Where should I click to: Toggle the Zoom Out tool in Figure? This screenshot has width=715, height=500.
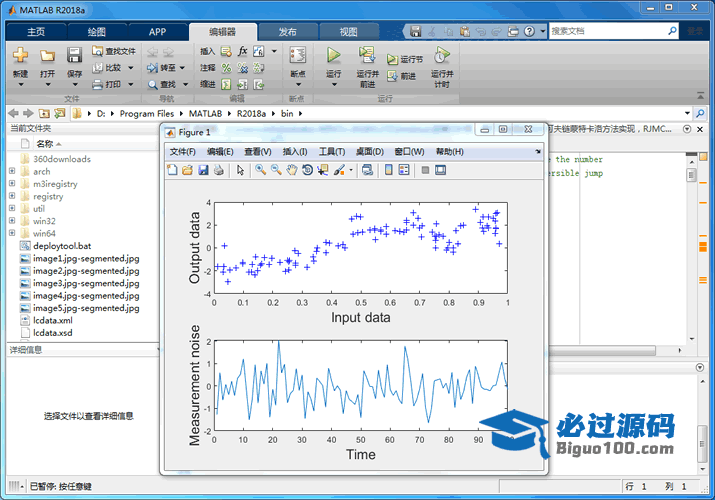click(276, 170)
